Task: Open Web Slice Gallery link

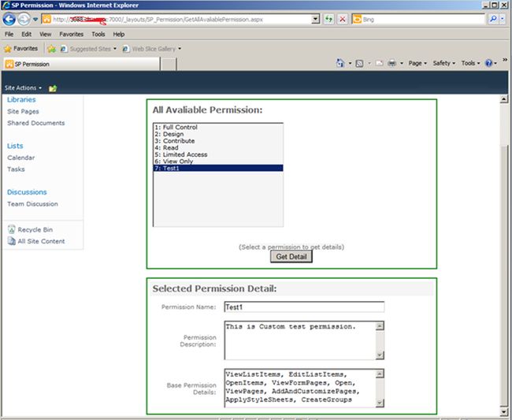Action: tap(151, 49)
